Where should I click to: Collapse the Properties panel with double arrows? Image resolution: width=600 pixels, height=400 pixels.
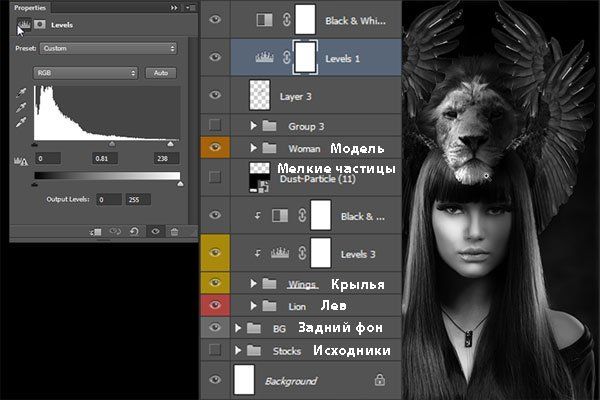174,8
